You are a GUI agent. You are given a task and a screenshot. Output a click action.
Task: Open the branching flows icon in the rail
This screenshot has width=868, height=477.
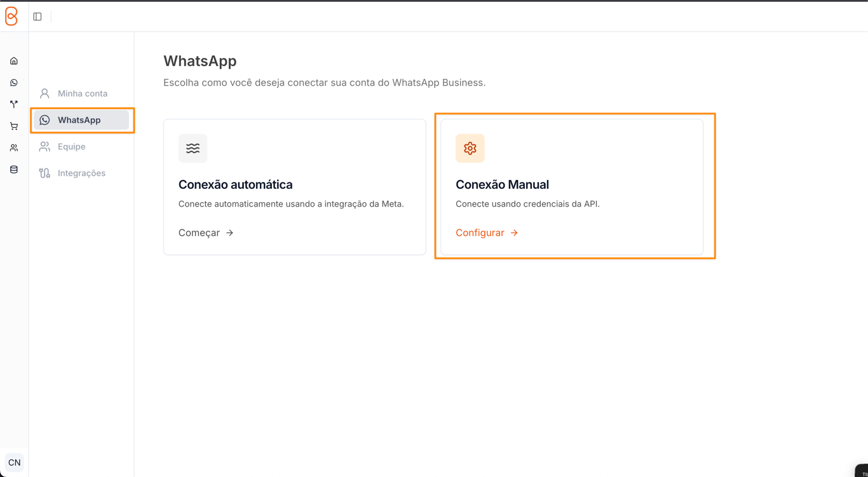point(14,104)
